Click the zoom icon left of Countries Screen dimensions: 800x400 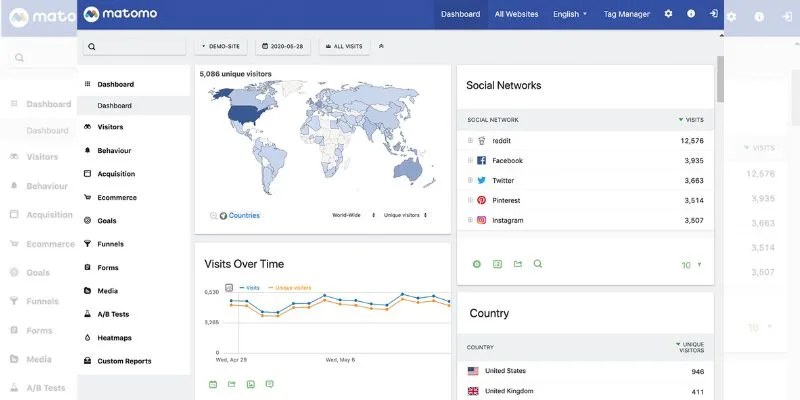coord(213,216)
